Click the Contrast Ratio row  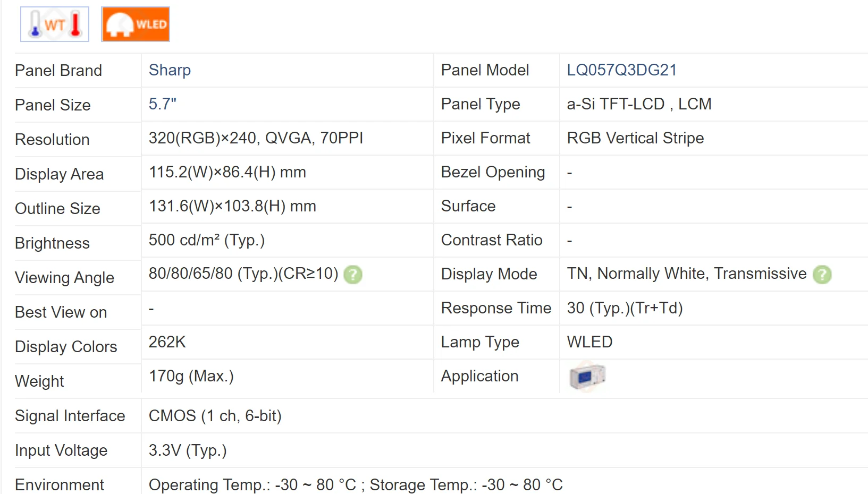(491, 240)
